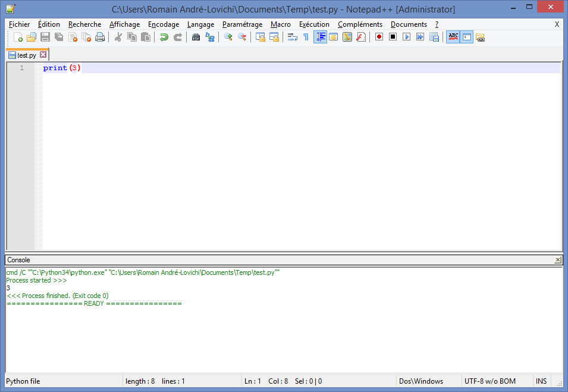Create a new document from the toolbar
Viewport: 568px width, 392px height.
[x=18, y=37]
